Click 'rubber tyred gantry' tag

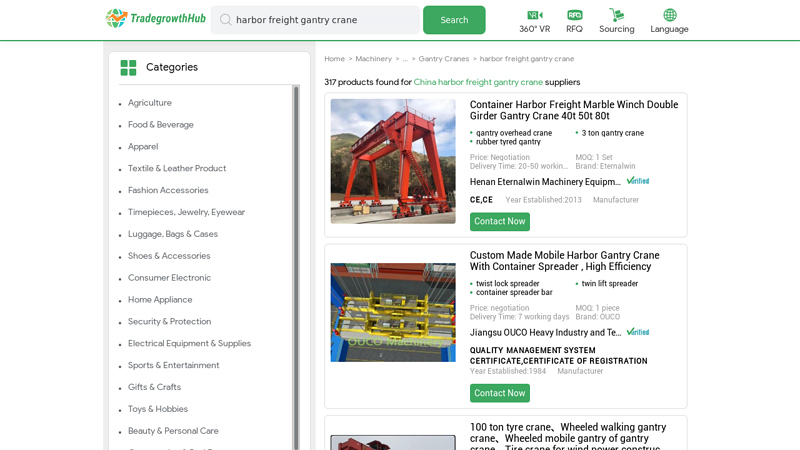(508, 142)
